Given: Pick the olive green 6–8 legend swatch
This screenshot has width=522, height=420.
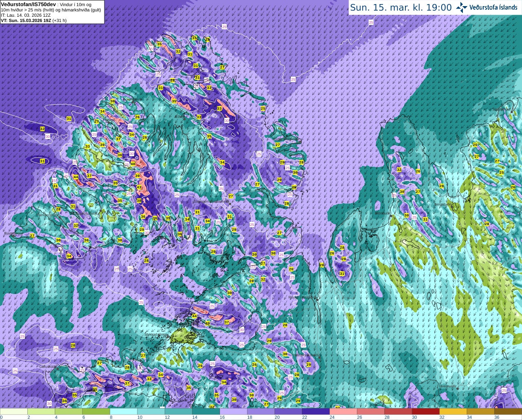Looking at the screenshot, I should [x=96, y=411].
